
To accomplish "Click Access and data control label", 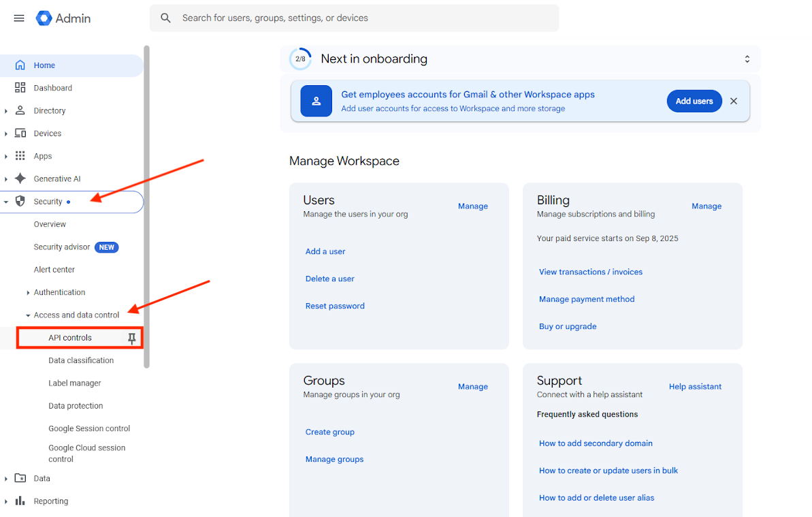I will click(x=76, y=315).
